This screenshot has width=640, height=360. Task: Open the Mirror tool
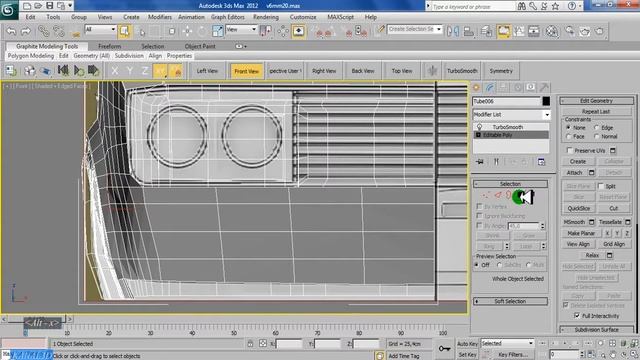(x=453, y=31)
